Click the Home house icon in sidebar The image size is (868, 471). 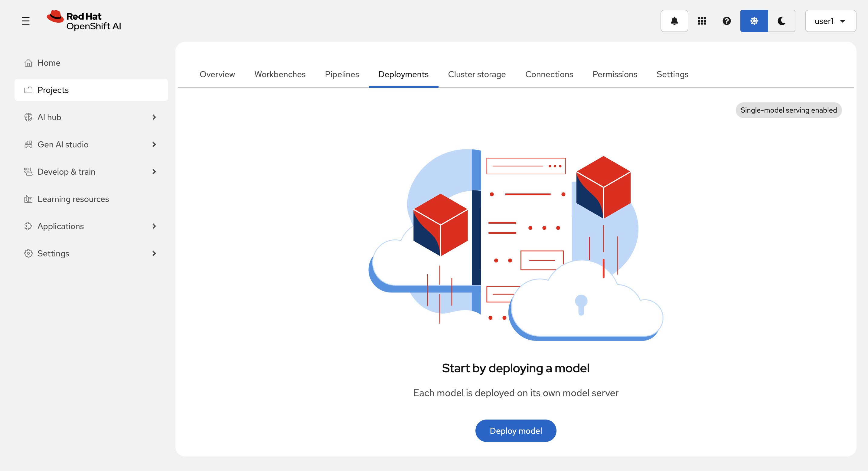tap(28, 63)
